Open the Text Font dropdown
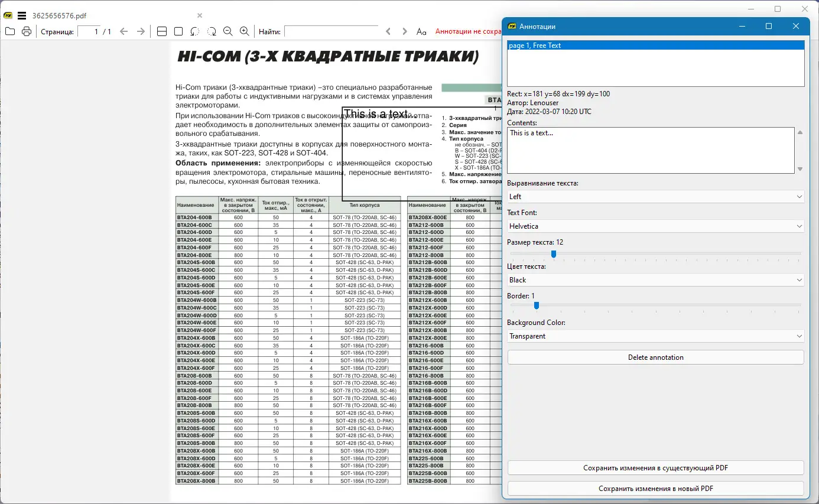 point(655,226)
